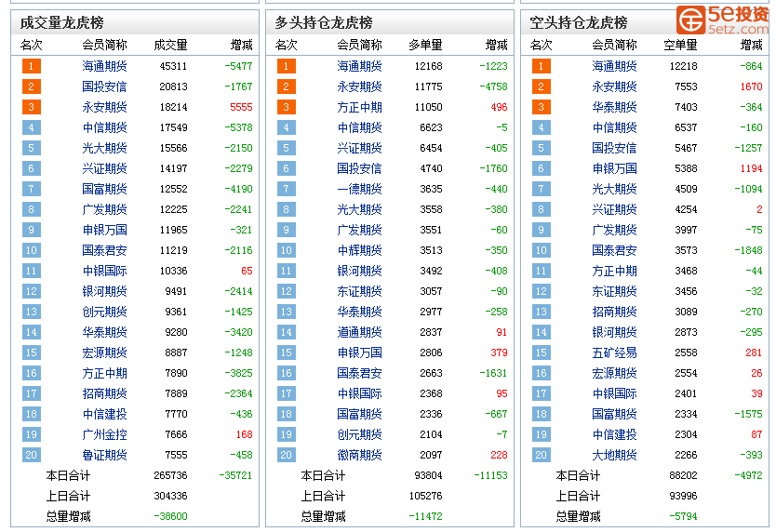Click 成交量 column header
Viewport: 776px width, 532px height.
[x=171, y=45]
